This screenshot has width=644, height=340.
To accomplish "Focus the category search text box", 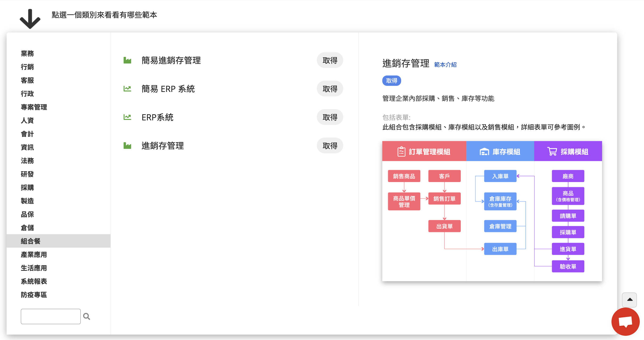I will 51,316.
